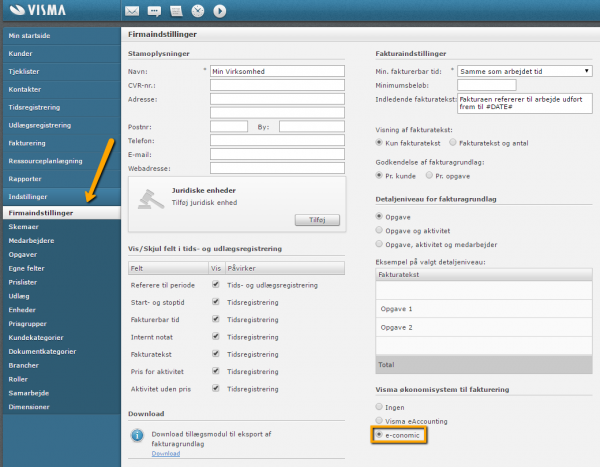The height and width of the screenshot is (467, 600).
Task: Open the clock time icon in toolbar
Action: [x=198, y=11]
